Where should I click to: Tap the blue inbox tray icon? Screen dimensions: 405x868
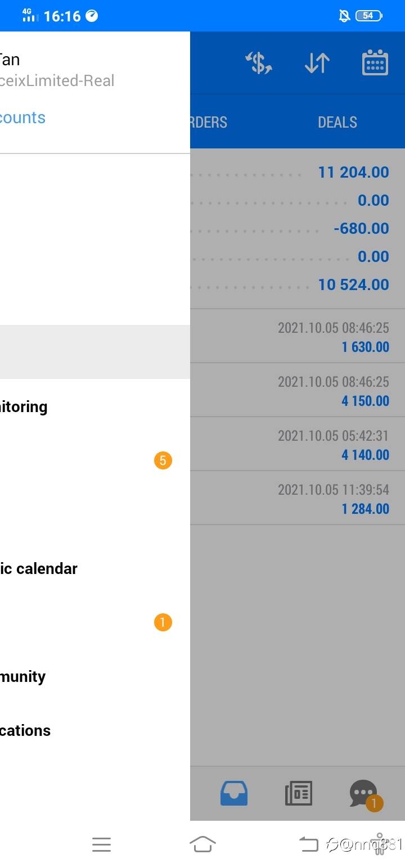click(x=234, y=793)
